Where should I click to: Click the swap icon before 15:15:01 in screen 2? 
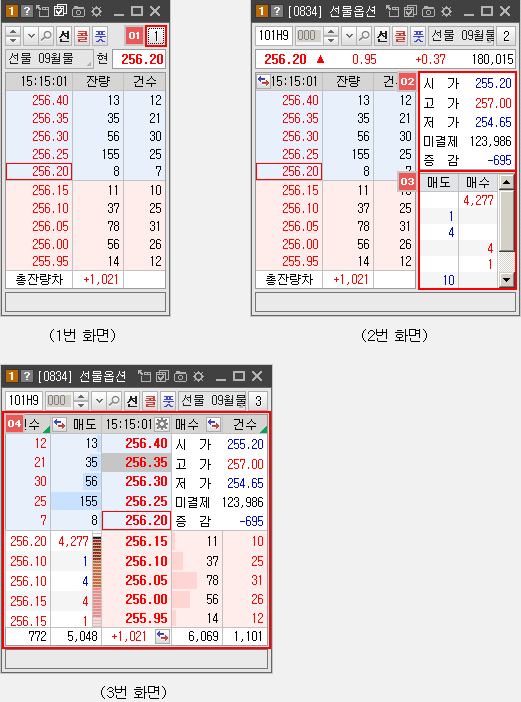[264, 81]
